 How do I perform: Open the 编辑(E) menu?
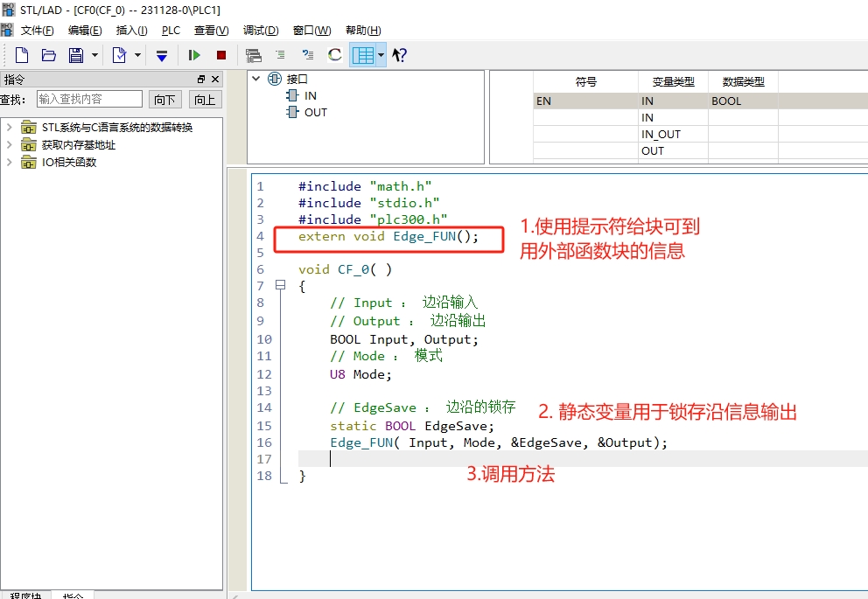(85, 31)
